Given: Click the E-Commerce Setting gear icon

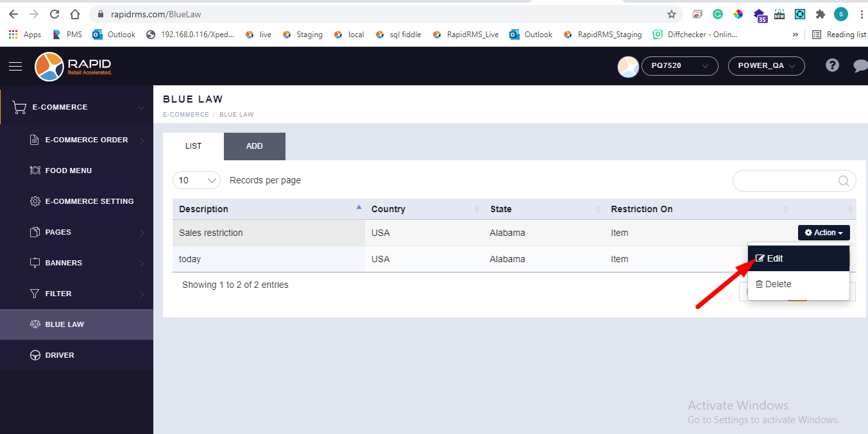Looking at the screenshot, I should [35, 201].
